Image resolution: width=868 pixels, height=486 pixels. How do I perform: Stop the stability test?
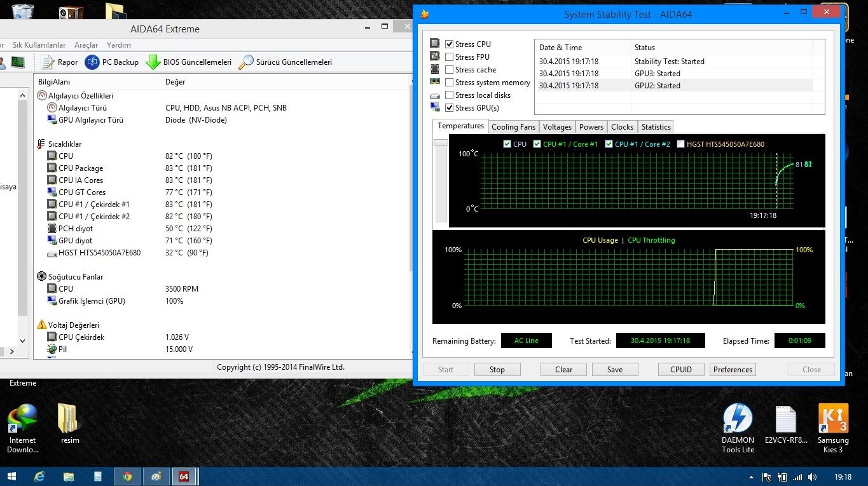click(497, 370)
